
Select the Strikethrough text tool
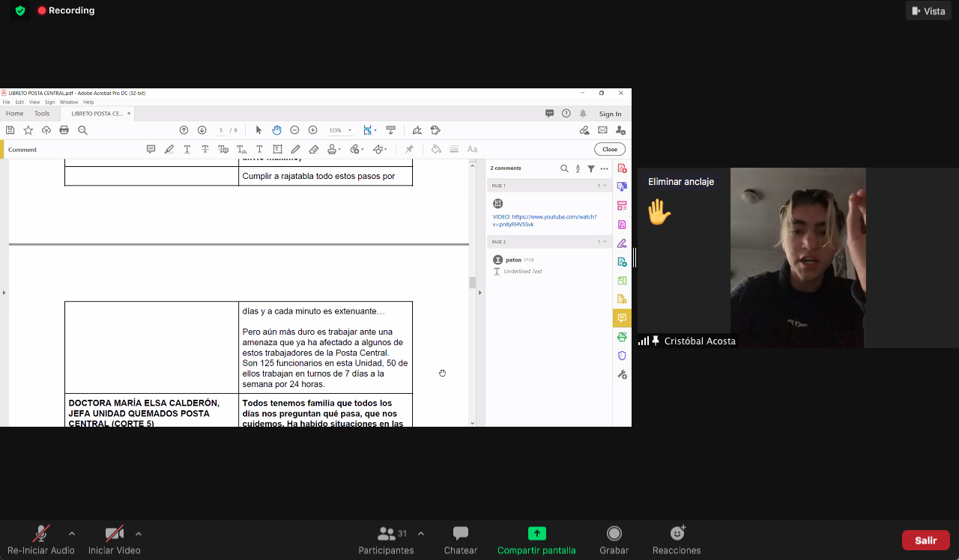pyautogui.click(x=205, y=149)
